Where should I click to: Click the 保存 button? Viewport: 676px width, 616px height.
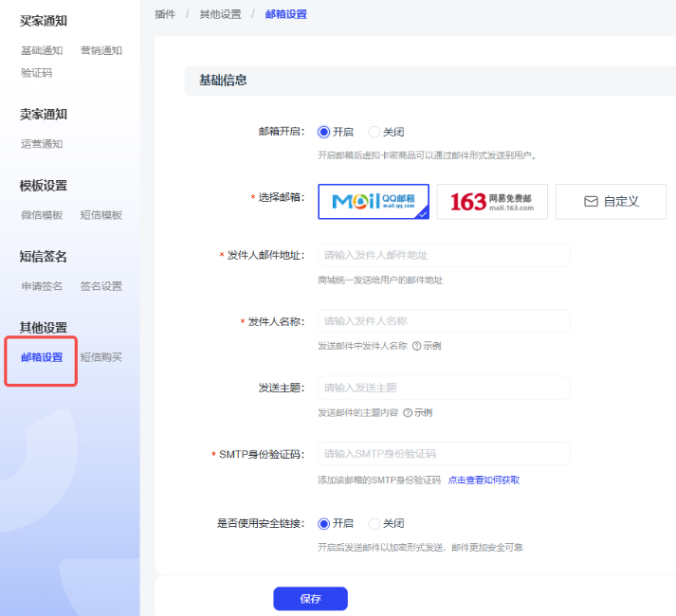click(310, 599)
